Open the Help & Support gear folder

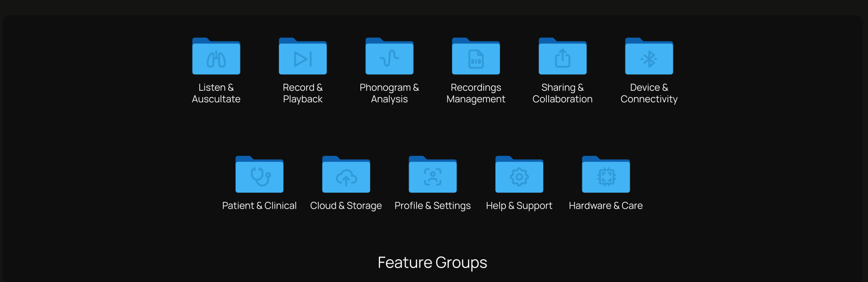pyautogui.click(x=519, y=174)
